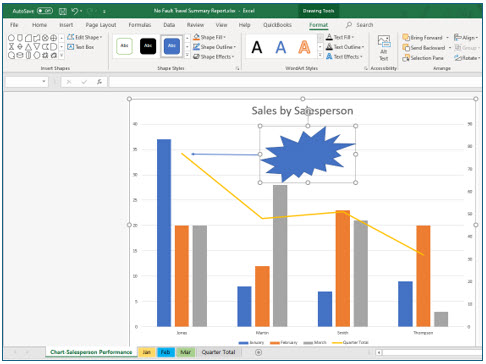486x364 pixels.
Task: Open the Quarter Total sheet tab
Action: (218, 352)
